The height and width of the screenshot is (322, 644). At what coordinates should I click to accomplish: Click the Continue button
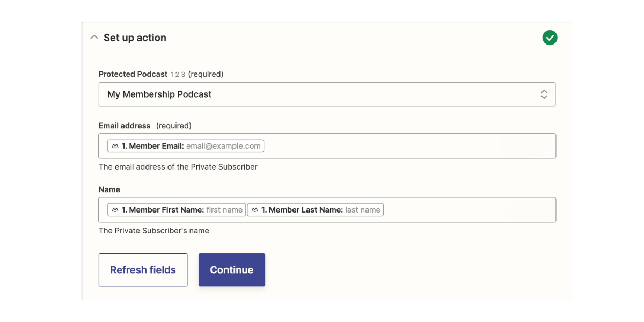[x=232, y=270]
